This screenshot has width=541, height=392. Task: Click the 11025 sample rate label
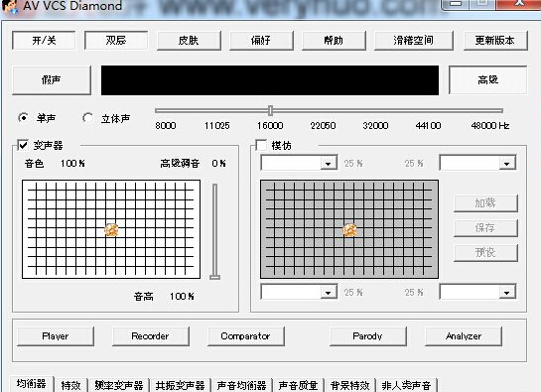point(217,126)
